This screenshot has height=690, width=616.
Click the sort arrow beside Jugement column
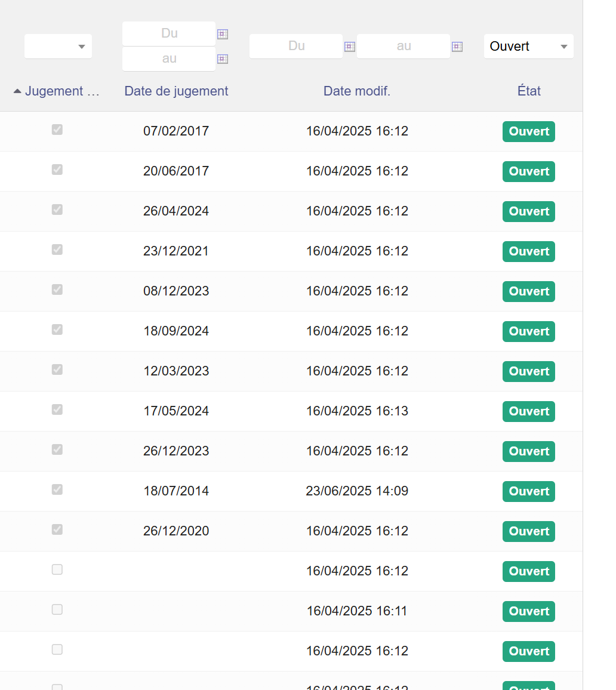pyautogui.click(x=17, y=91)
